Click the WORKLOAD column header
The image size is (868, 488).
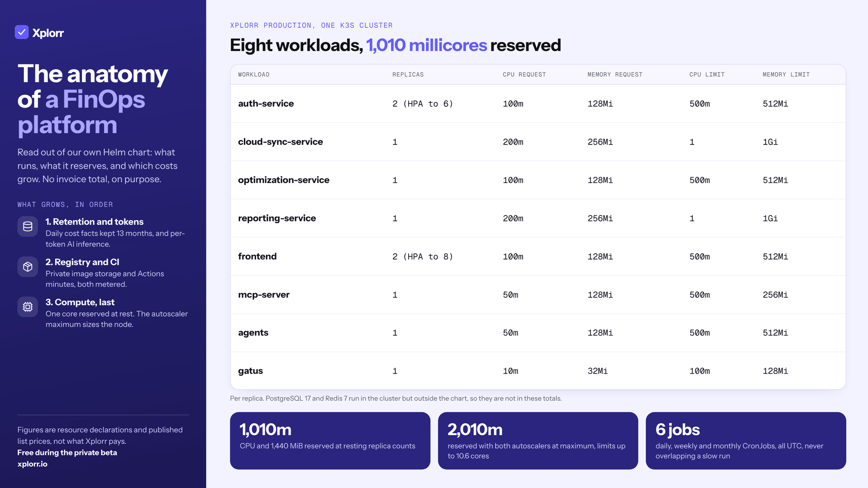pos(254,74)
